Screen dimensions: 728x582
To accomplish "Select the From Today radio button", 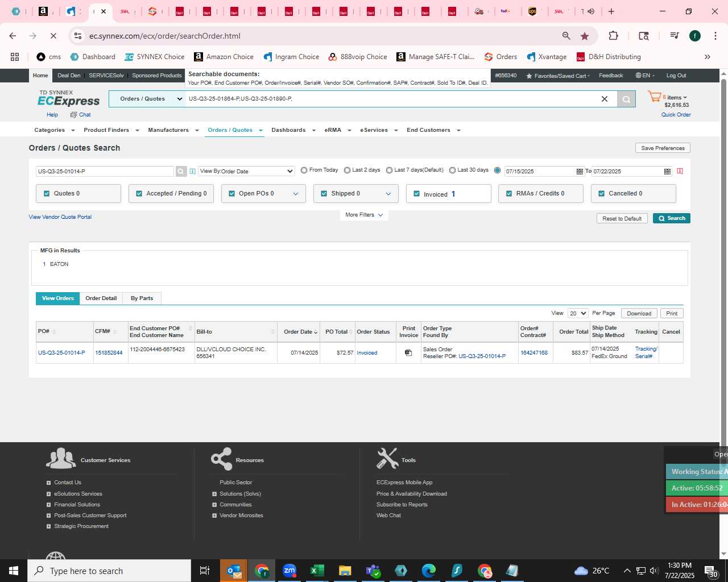I will pyautogui.click(x=304, y=170).
